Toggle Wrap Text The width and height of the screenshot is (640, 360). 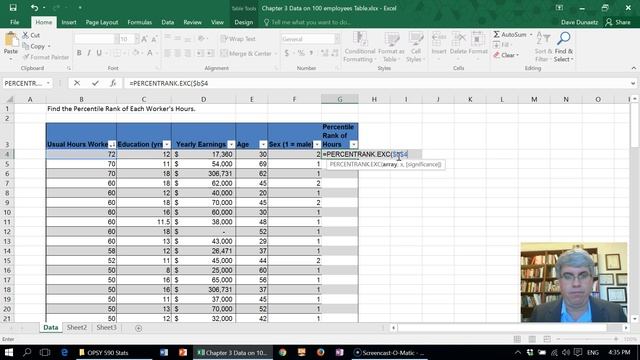238,39
